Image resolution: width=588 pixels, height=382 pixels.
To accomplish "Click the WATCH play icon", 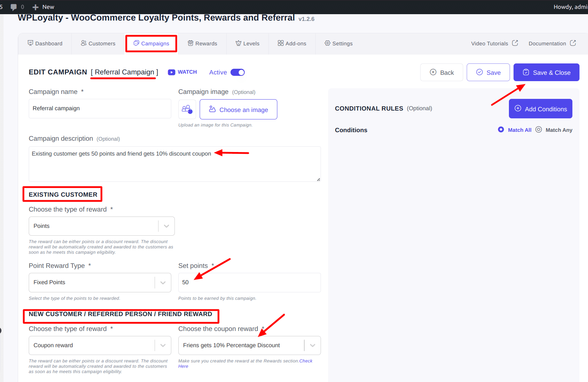I will (x=172, y=72).
